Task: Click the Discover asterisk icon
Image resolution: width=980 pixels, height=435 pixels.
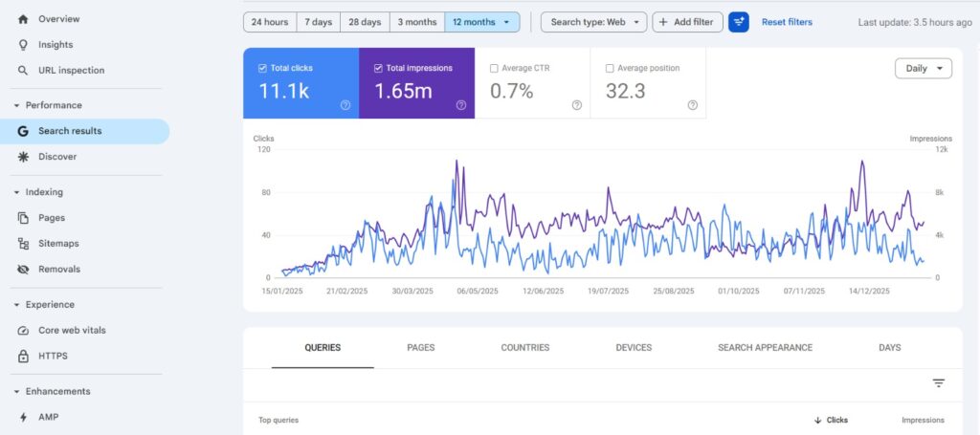Action: click(23, 157)
